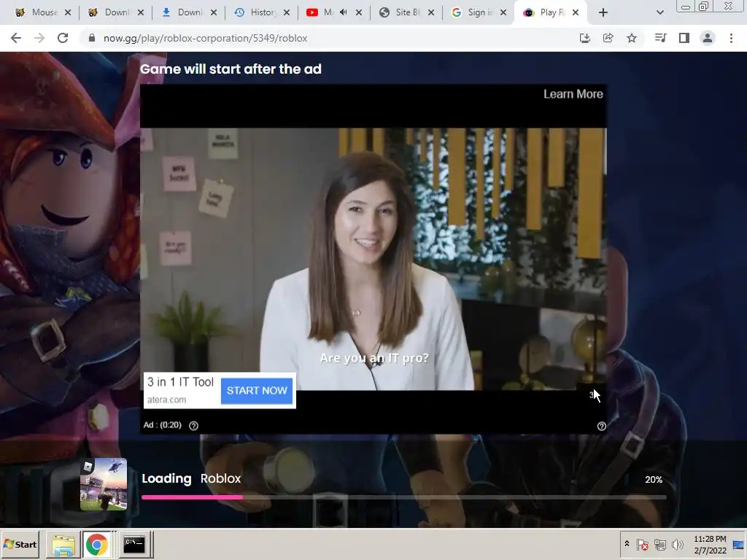The image size is (747, 560).
Task: Click the help icon beside Ad timer
Action: pyautogui.click(x=193, y=426)
